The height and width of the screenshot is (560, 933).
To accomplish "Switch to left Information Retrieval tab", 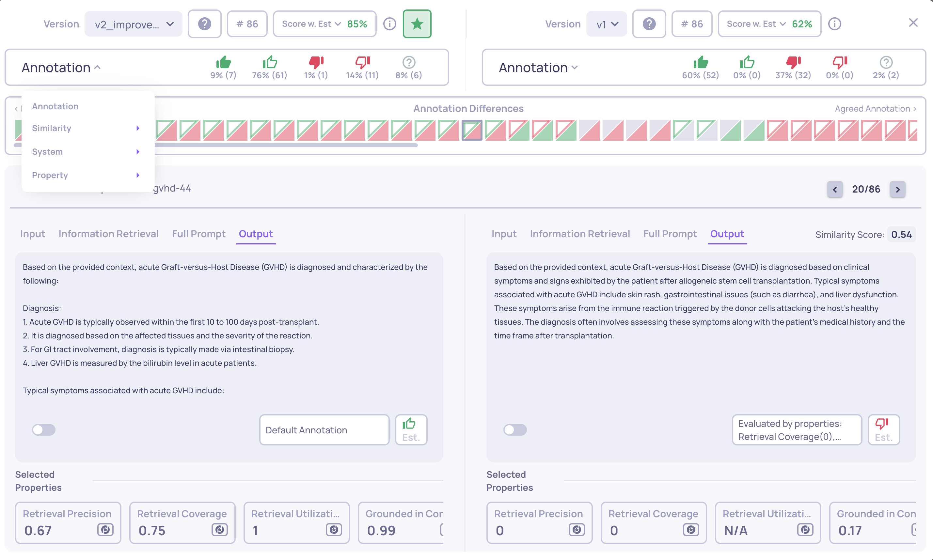I will (x=108, y=234).
